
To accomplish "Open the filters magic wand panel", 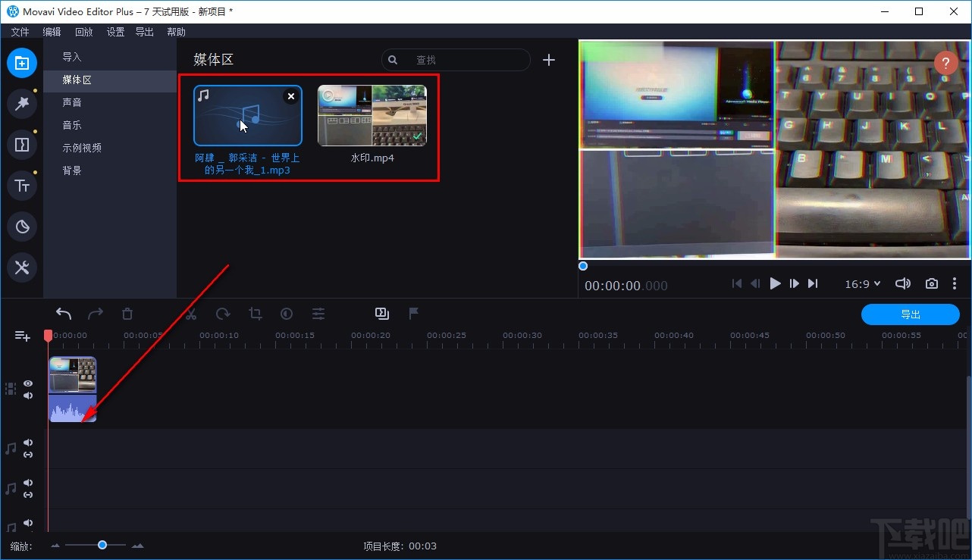I will point(22,104).
